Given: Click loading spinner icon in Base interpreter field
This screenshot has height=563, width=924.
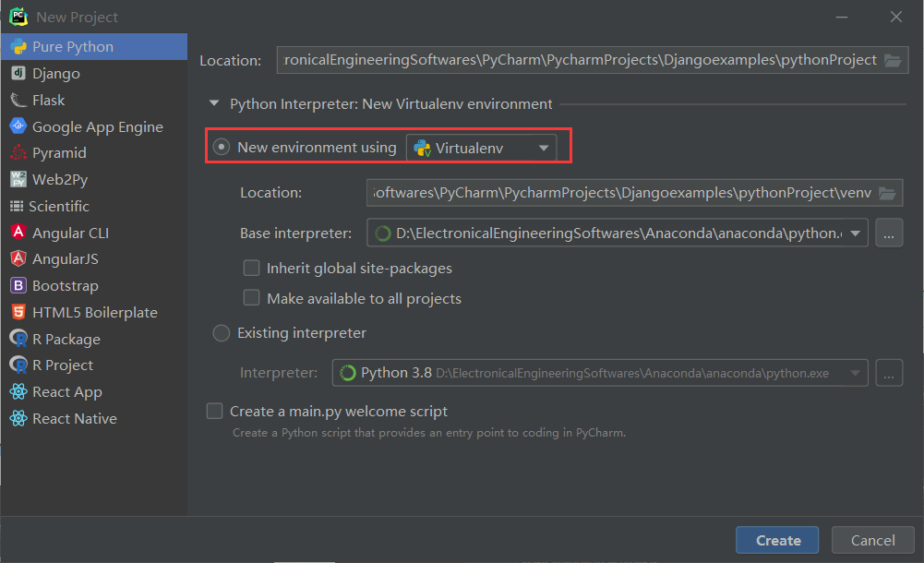Looking at the screenshot, I should point(382,234).
